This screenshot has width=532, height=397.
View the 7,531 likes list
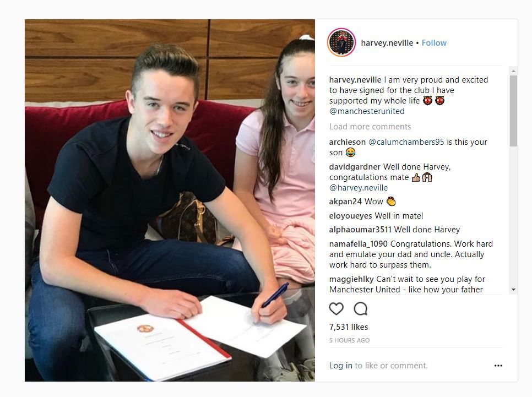[349, 327]
